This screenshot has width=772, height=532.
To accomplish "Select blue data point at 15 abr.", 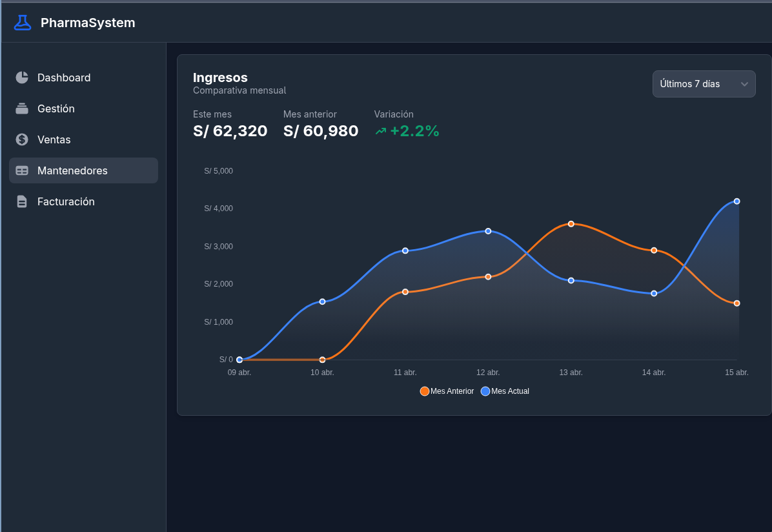I will coord(736,201).
